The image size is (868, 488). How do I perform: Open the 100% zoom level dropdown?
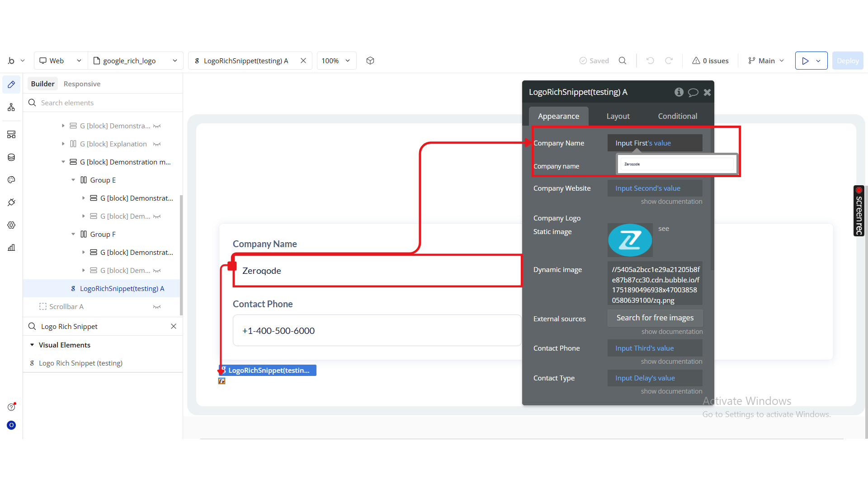[x=336, y=61]
